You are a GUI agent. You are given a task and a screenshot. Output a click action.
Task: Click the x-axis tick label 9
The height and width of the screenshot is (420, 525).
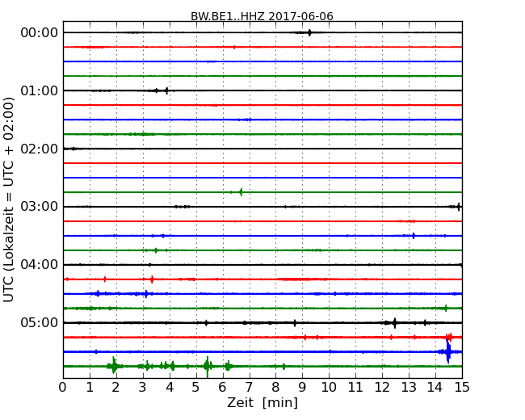(x=302, y=387)
